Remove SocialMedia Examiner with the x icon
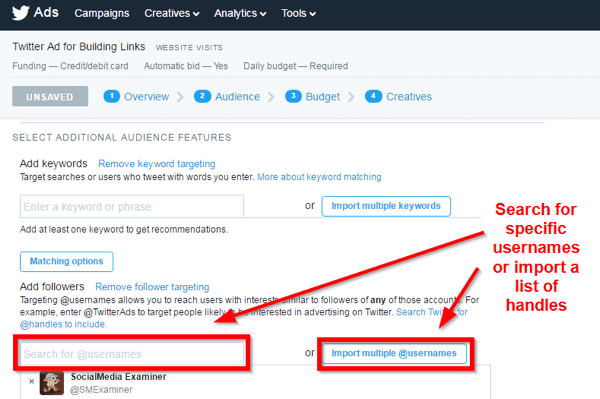 (x=31, y=381)
